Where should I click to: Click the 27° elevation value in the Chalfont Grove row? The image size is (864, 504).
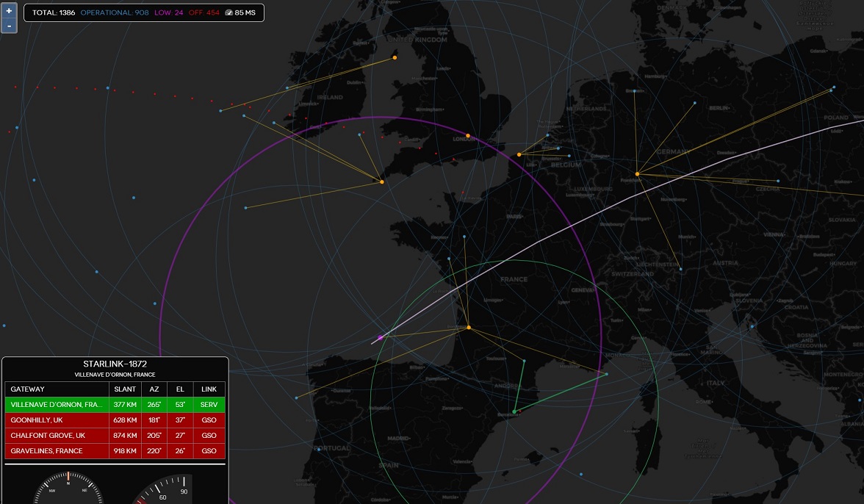[180, 435]
